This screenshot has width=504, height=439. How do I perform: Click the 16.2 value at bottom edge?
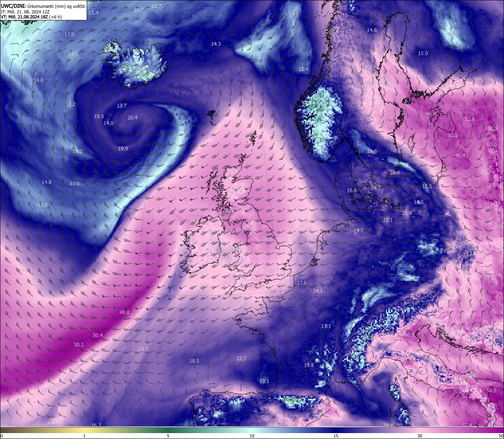[96, 425]
